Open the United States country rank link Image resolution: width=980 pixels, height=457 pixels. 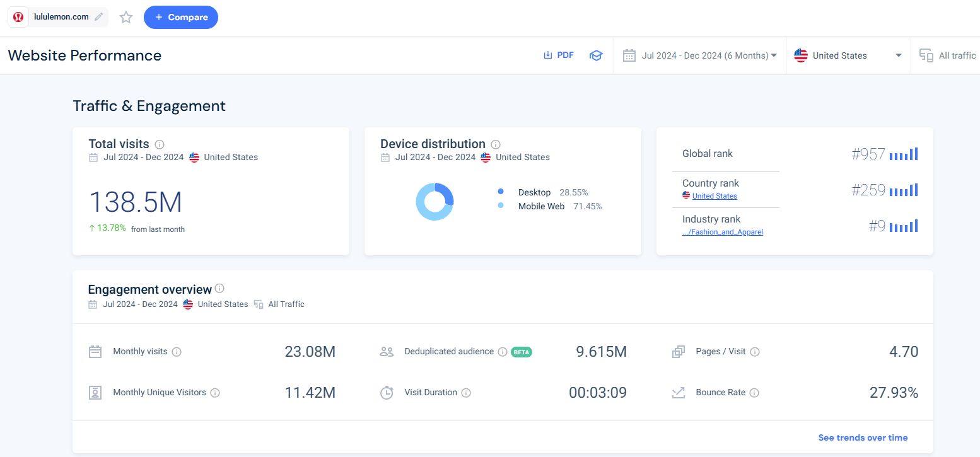[715, 196]
